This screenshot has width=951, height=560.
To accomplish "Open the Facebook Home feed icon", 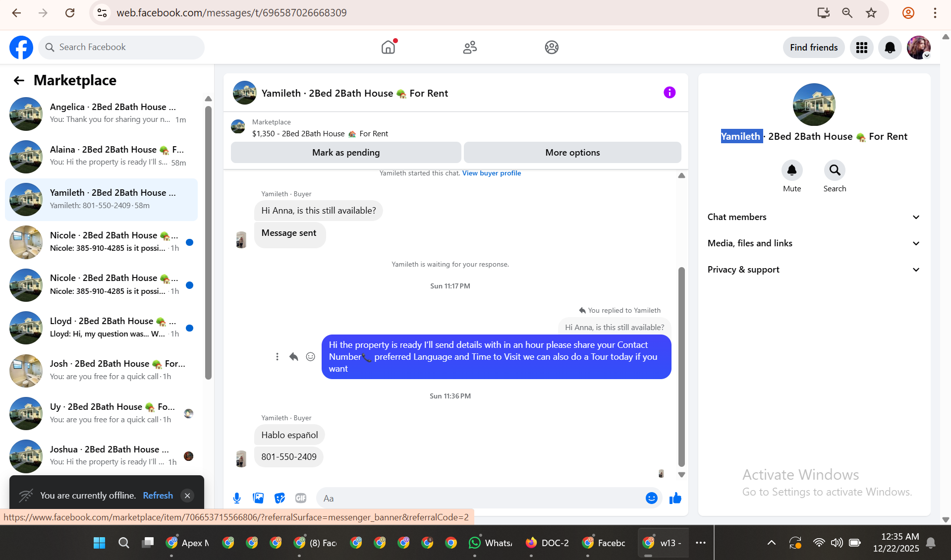I will (x=389, y=47).
